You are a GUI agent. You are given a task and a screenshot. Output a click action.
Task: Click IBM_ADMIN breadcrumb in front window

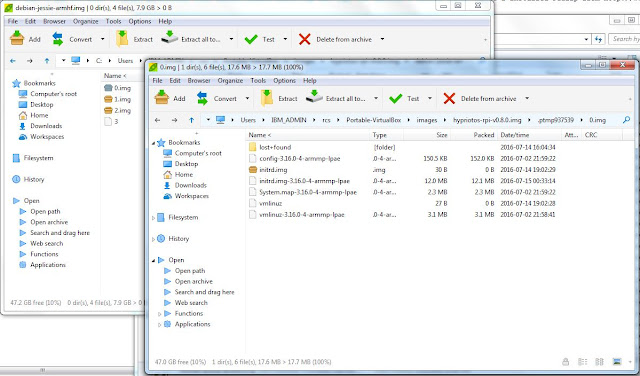click(x=289, y=120)
